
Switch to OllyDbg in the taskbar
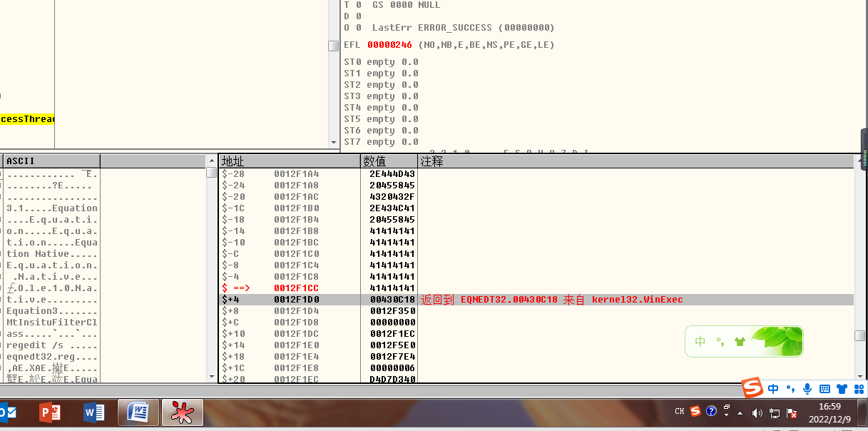183,412
